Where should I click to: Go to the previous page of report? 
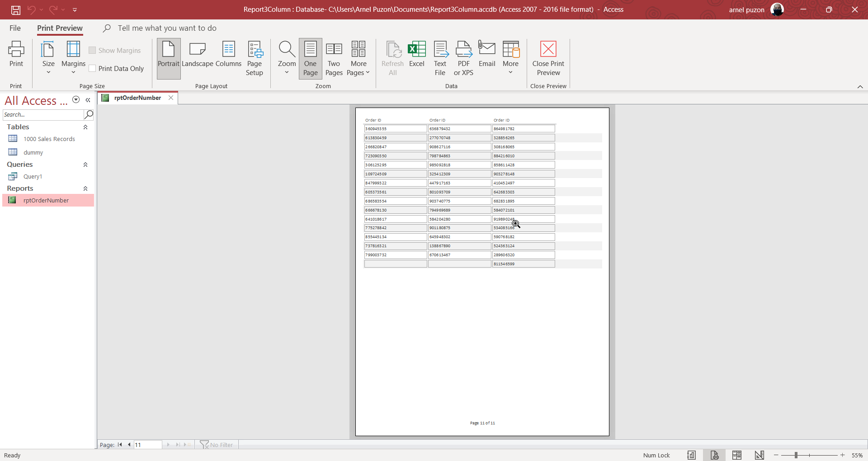(x=129, y=445)
